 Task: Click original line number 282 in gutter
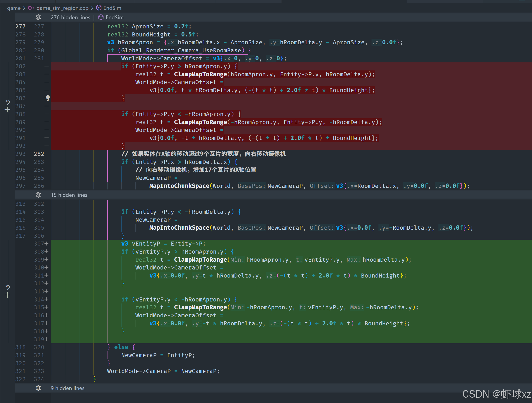point(20,66)
